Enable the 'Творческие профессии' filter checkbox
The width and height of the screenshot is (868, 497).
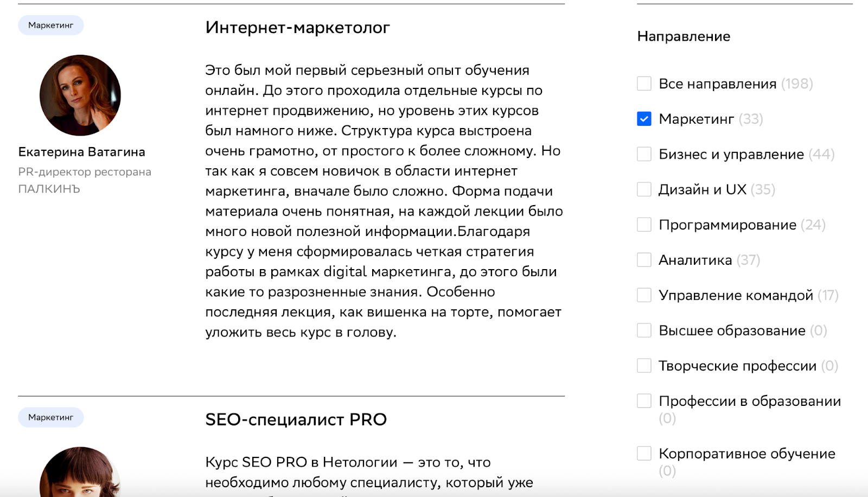(x=644, y=366)
